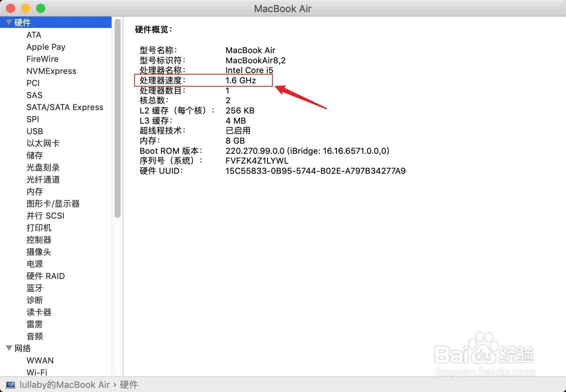Click the 8 GB memory value
Image resolution: width=566 pixels, height=392 pixels.
coord(235,141)
